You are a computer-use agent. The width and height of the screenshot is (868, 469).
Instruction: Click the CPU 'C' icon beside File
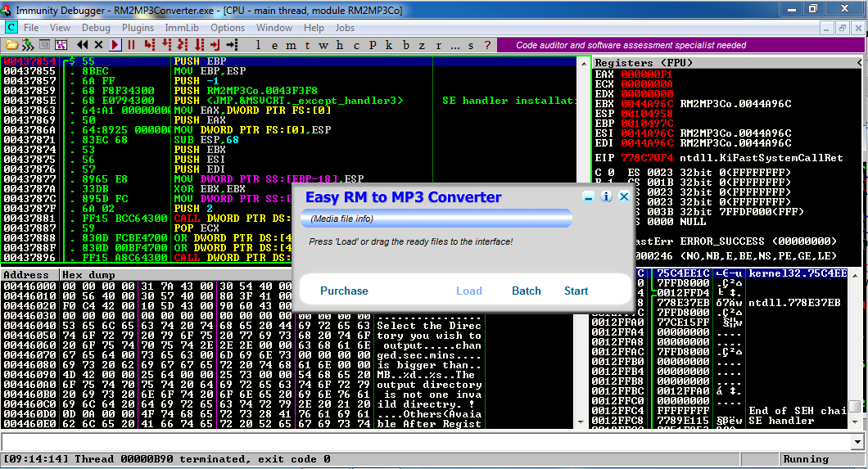click(11, 28)
